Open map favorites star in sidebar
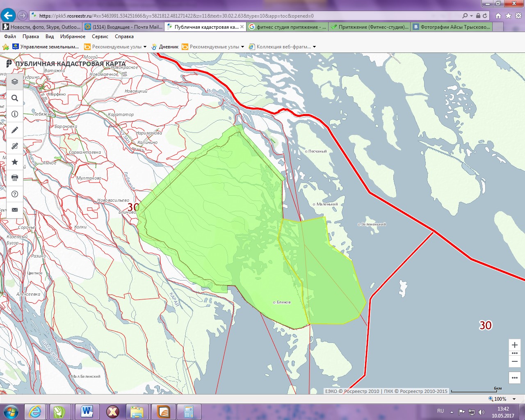The image size is (525, 420). [x=15, y=162]
